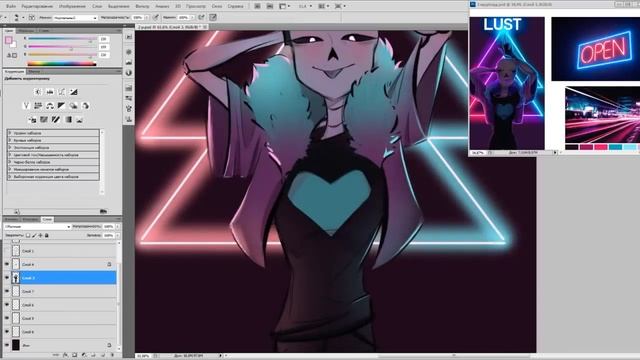Launch Bridge from the application bar

pos(258,6)
